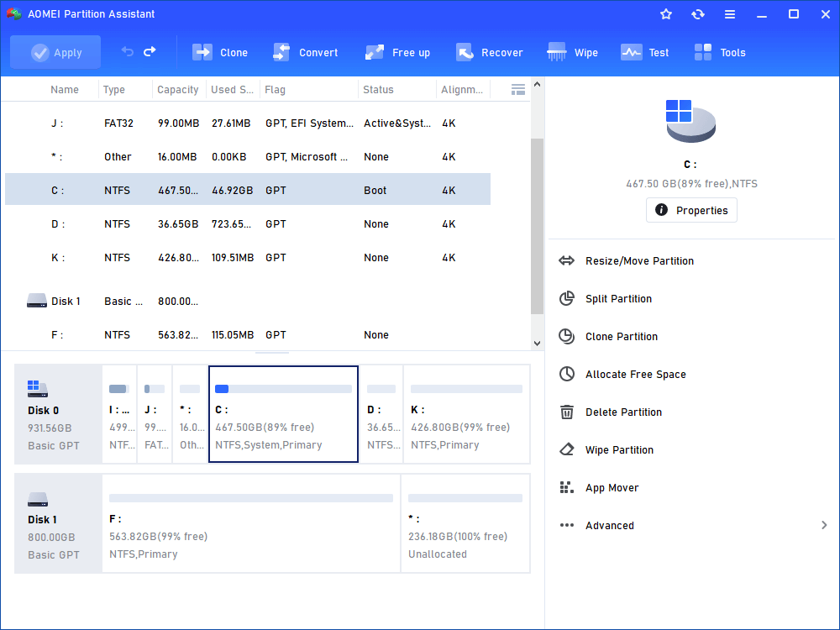The height and width of the screenshot is (630, 840).
Task: Click the AOMEI app logo in title bar
Action: tap(14, 14)
